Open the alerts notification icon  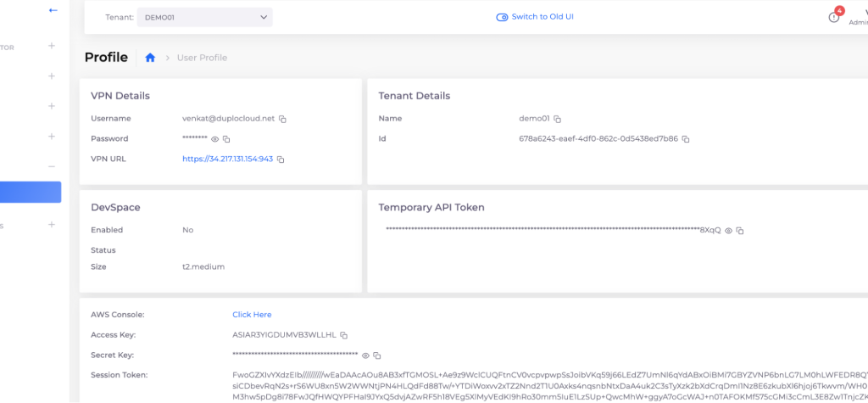834,17
